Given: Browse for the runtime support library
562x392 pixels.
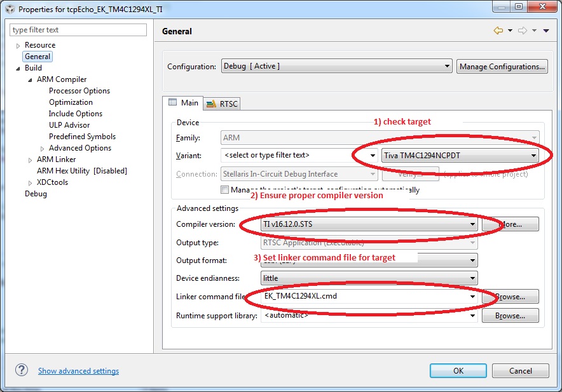Looking at the screenshot, I should tap(511, 316).
